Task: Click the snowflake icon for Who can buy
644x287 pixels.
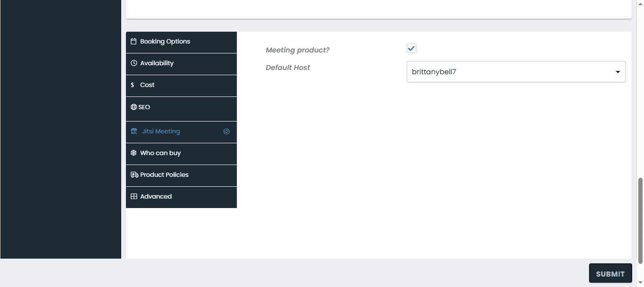Action: [134, 153]
